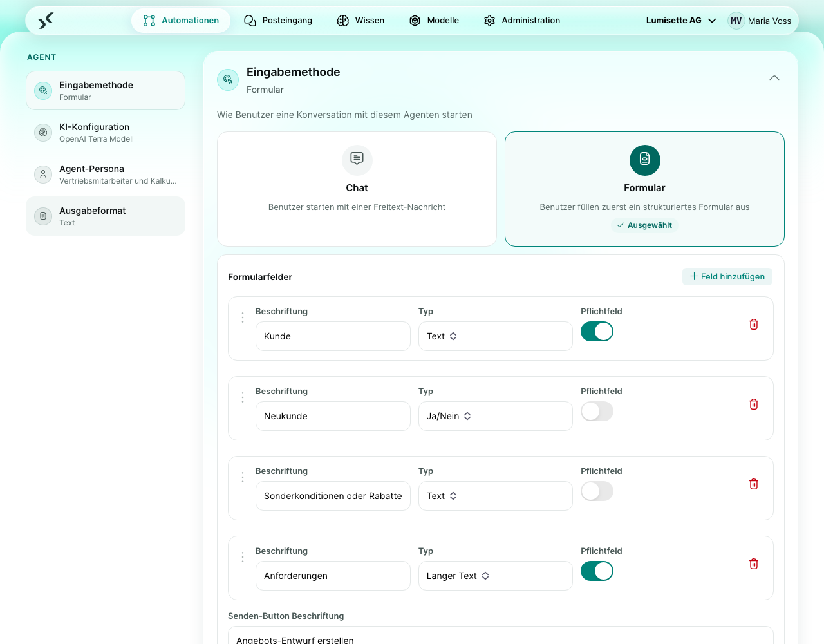824x644 pixels.
Task: Click Feld hinzufügen button
Action: click(x=727, y=276)
